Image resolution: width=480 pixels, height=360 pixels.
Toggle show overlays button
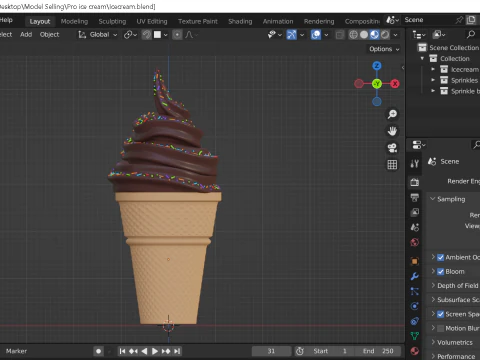pyautogui.click(x=316, y=35)
